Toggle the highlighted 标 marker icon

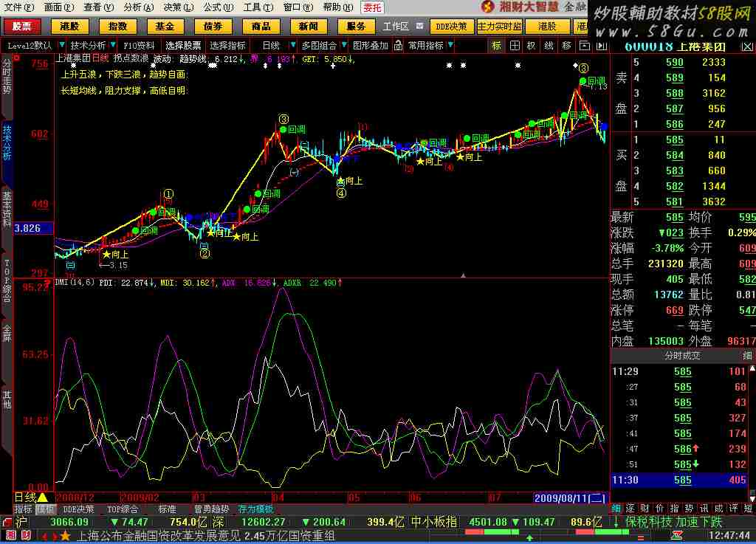coord(497,46)
